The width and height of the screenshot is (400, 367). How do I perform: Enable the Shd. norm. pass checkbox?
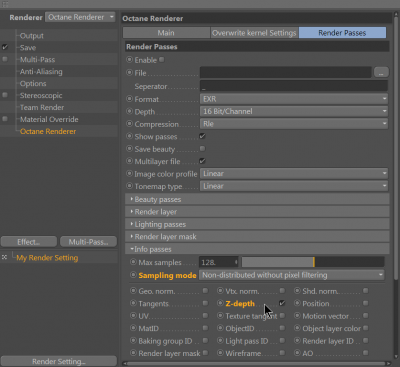(366, 291)
